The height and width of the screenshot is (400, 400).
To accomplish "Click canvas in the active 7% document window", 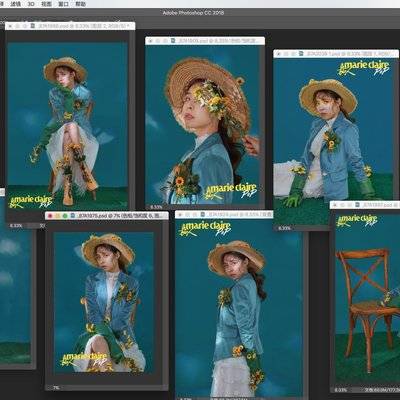I will pos(104,303).
